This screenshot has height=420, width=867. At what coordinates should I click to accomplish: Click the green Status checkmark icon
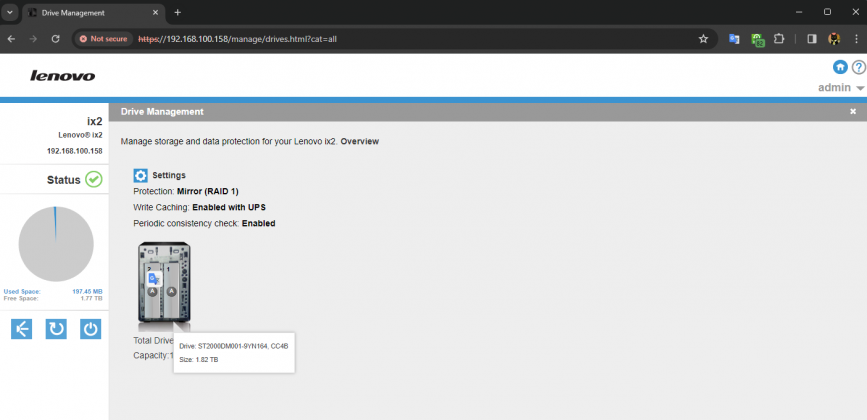(x=94, y=180)
